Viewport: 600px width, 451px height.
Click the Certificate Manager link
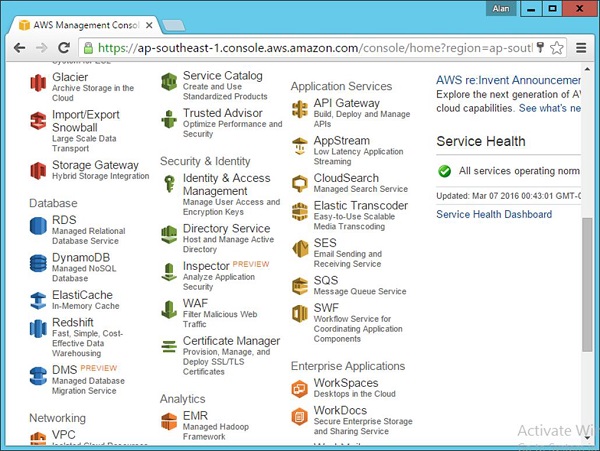pos(232,341)
